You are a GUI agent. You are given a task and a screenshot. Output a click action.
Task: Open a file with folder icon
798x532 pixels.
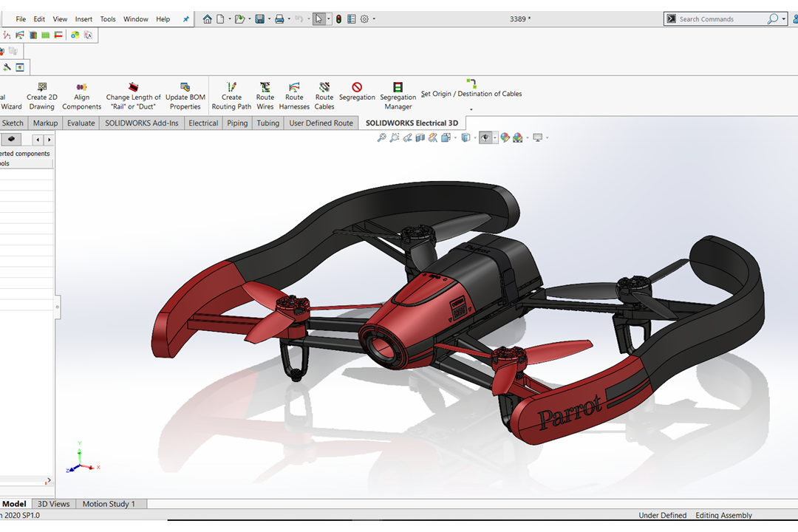point(239,18)
